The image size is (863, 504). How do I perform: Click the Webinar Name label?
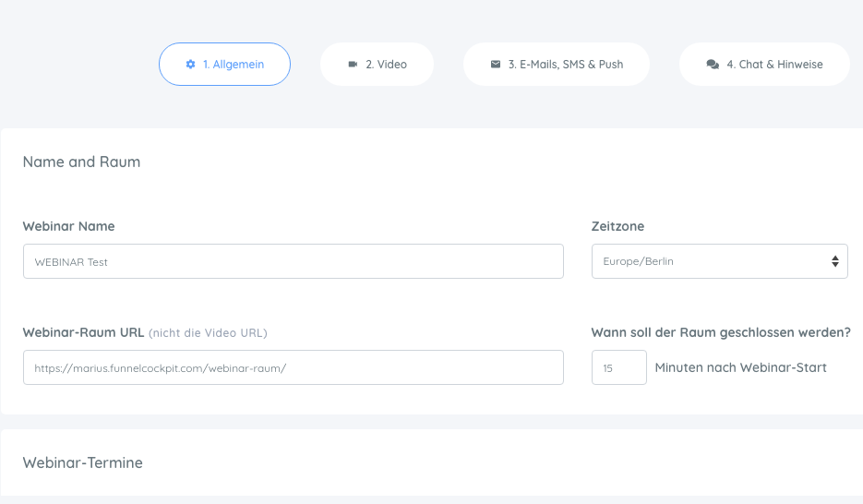[x=69, y=226]
